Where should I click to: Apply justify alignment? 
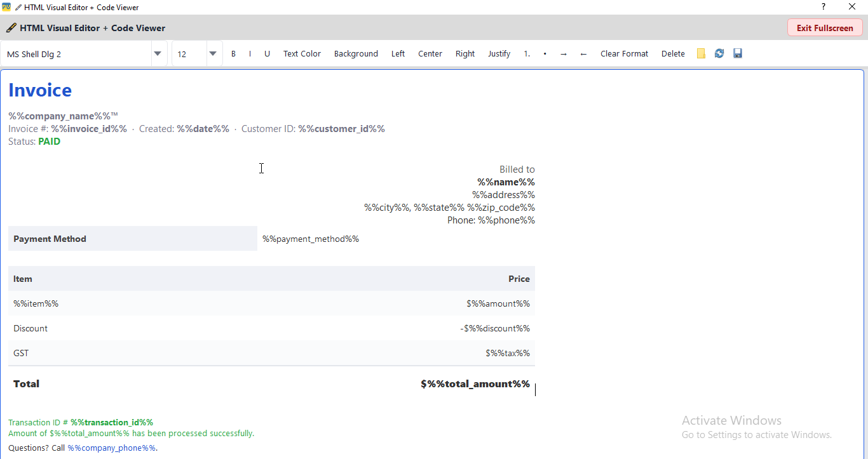pos(499,53)
